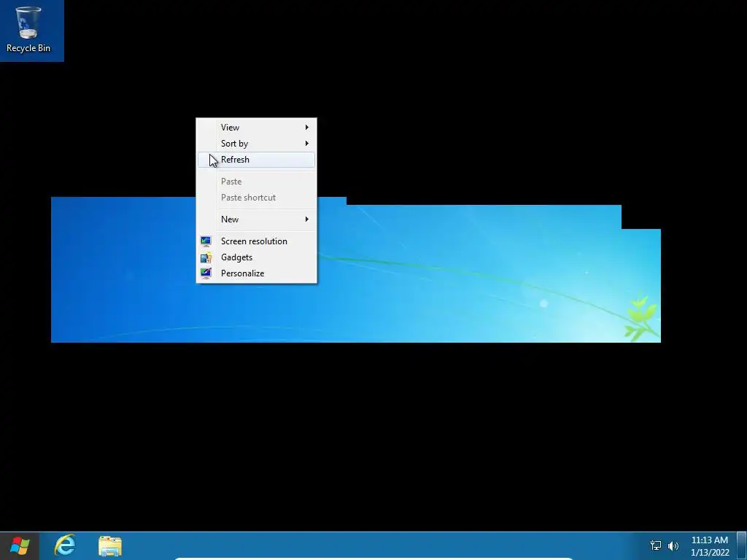Viewport: 747px width, 560px height.
Task: Expand the New submenu
Action: pos(256,219)
